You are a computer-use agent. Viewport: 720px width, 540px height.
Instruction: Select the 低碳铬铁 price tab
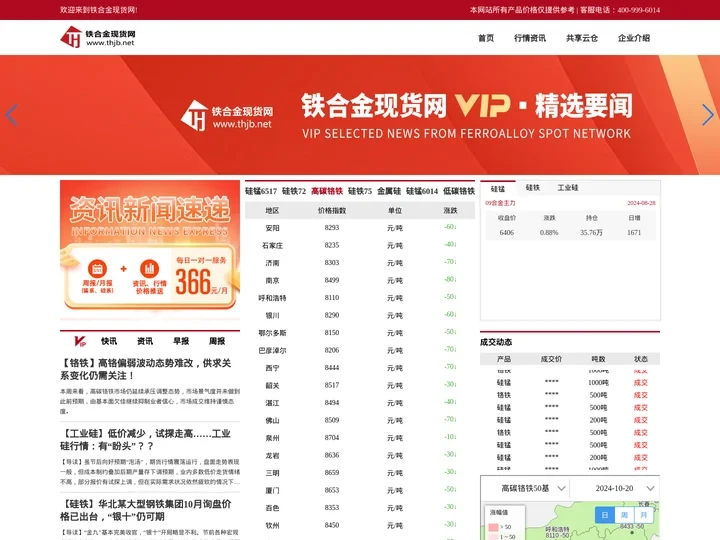[459, 191]
